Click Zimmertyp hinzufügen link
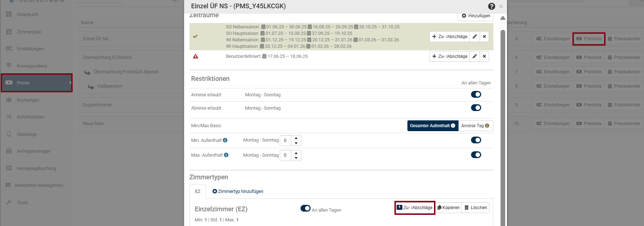Viewport: 644px width, 226px height. point(238,192)
